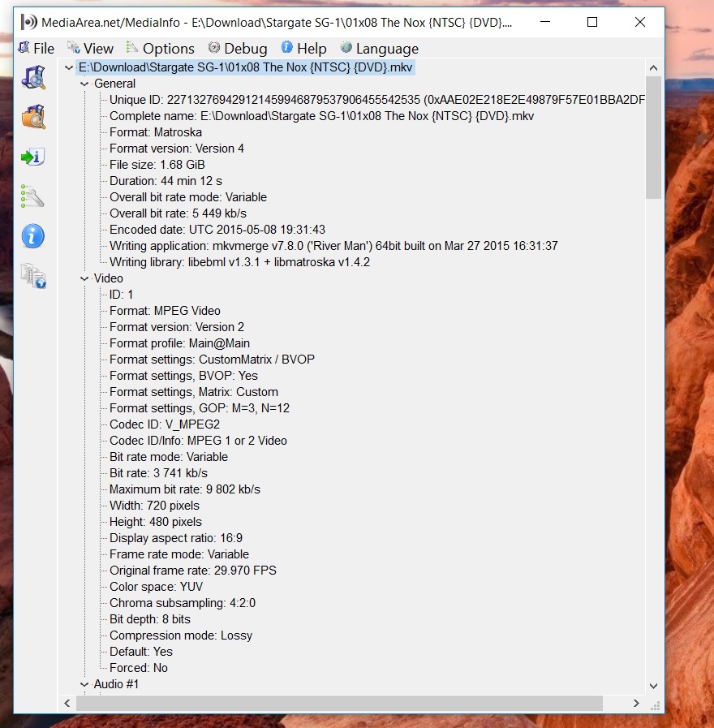Select the General tree node label
Image resolution: width=714 pixels, height=728 pixels.
(x=114, y=84)
